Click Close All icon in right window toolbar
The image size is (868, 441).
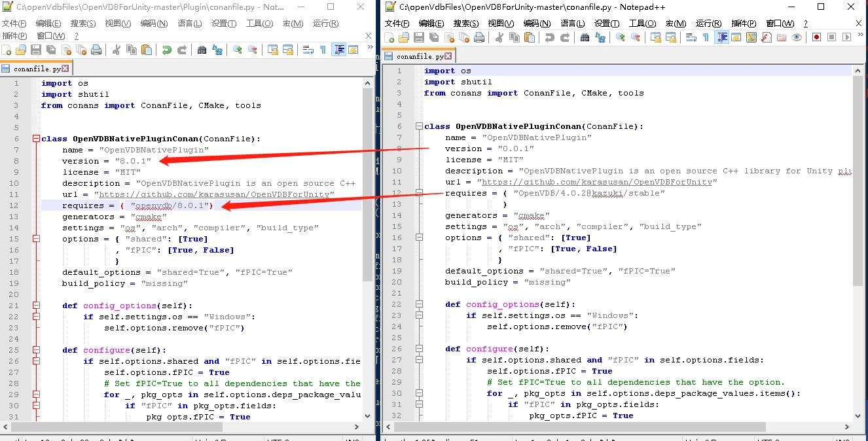[465, 37]
